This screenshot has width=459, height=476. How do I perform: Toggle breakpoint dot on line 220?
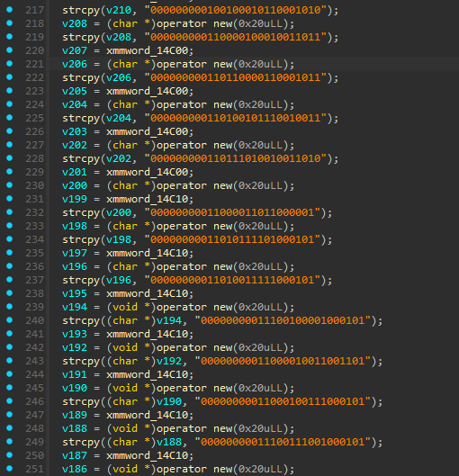(x=9, y=49)
